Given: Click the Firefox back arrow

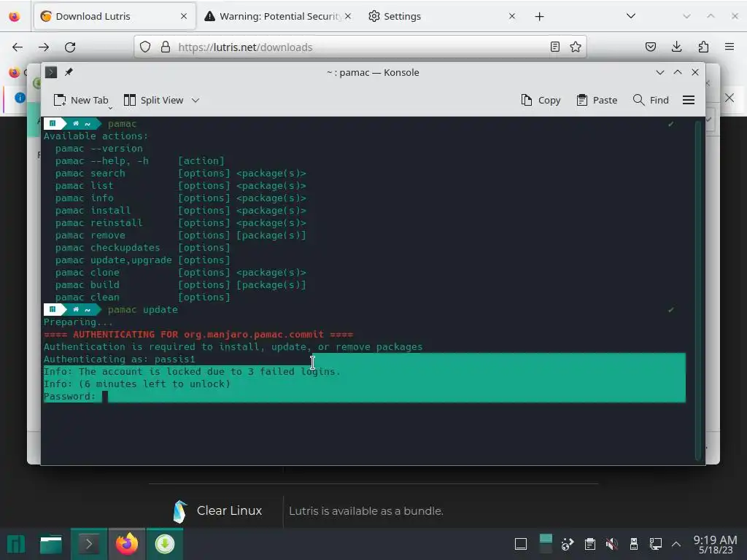Looking at the screenshot, I should tap(18, 47).
